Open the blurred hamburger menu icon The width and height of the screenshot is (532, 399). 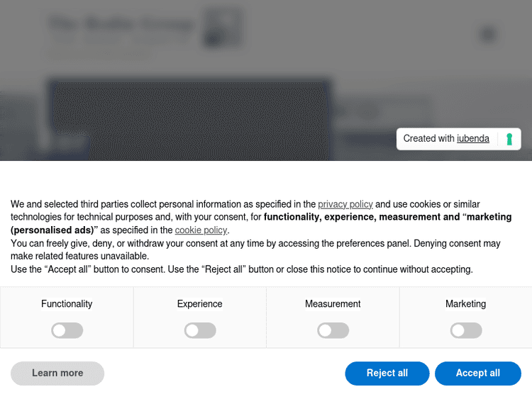[487, 34]
